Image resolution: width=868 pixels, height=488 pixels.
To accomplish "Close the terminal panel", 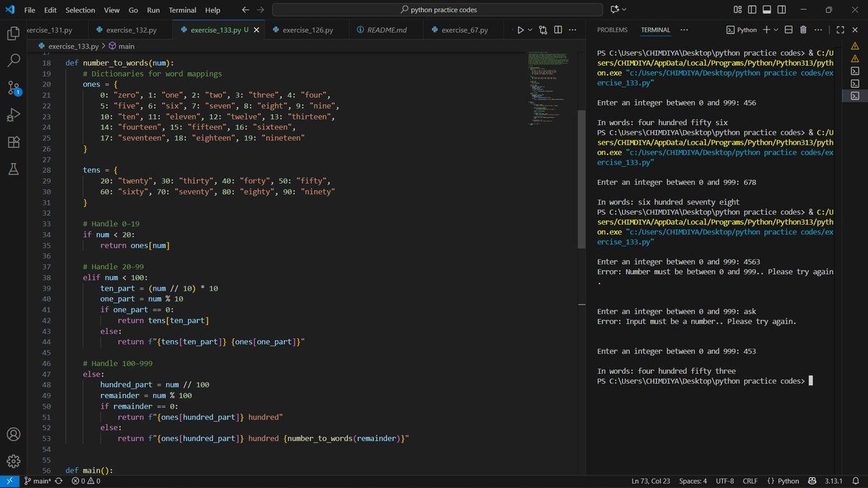I will tap(855, 30).
